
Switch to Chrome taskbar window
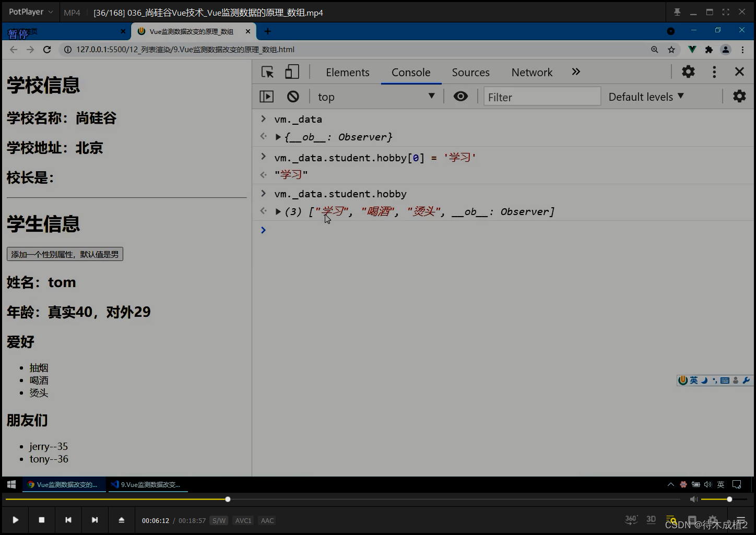[64, 484]
